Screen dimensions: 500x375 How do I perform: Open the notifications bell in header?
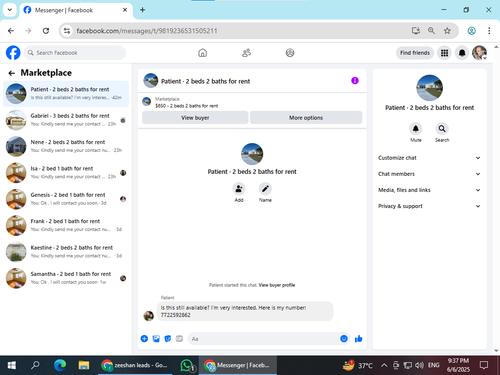pos(462,53)
